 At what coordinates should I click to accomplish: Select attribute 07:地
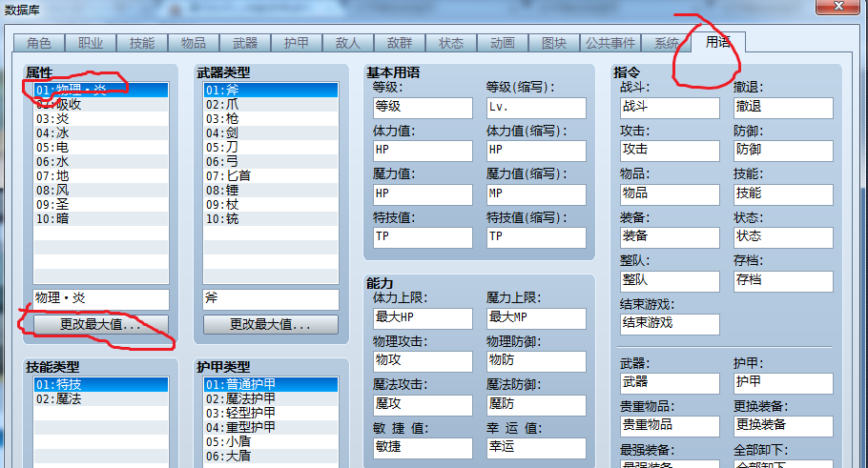tap(101, 176)
